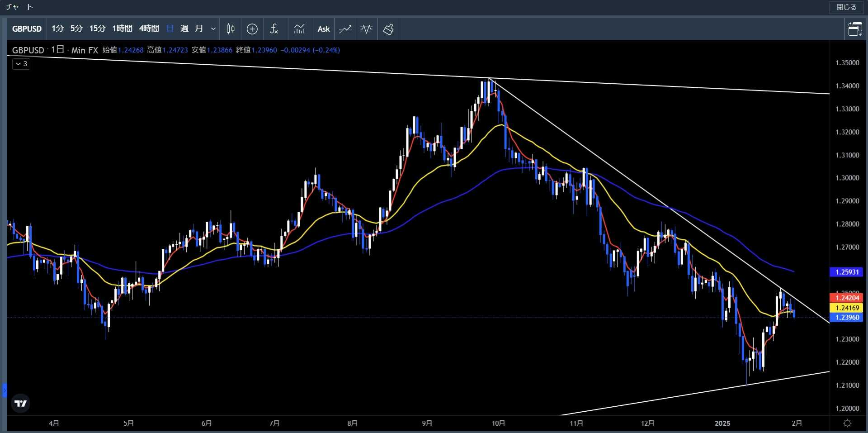Select the 日 daily timeframe
Viewport: 868px width, 433px height.
tap(170, 29)
